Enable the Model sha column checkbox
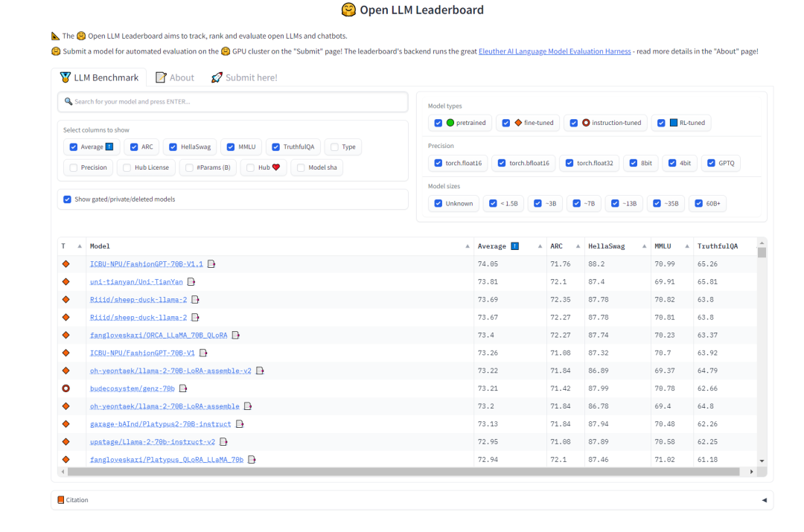Image resolution: width=804 pixels, height=532 pixels. point(301,167)
